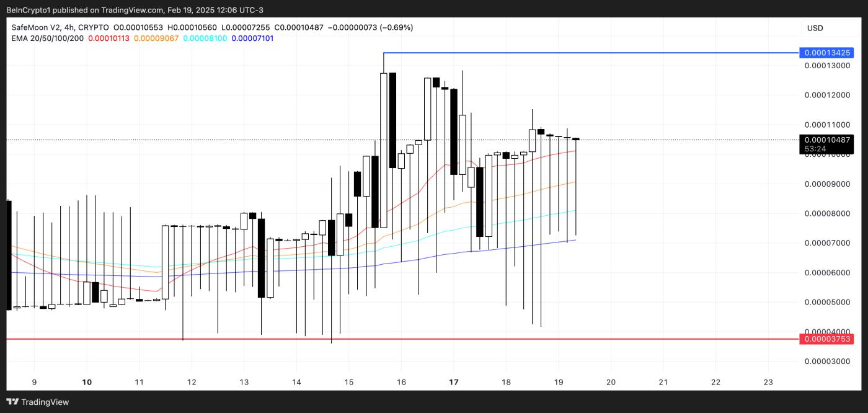
Task: Click date 15 on time axis
Action: point(349,383)
